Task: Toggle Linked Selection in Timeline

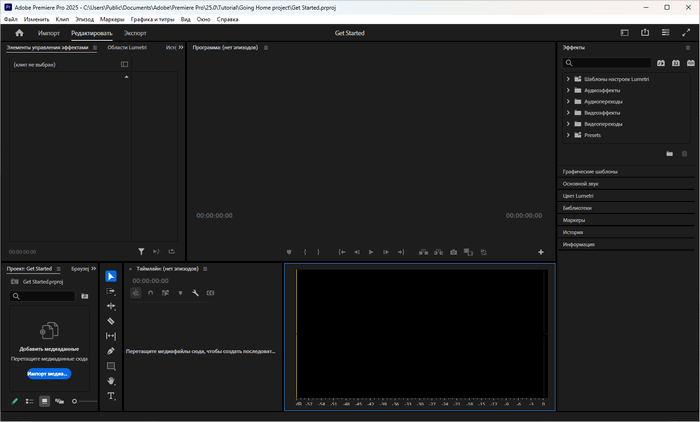Action: pyautogui.click(x=166, y=293)
